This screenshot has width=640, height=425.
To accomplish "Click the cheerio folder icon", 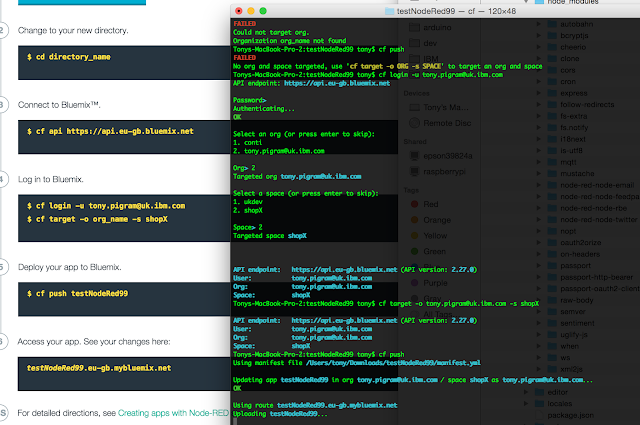I will point(553,47).
